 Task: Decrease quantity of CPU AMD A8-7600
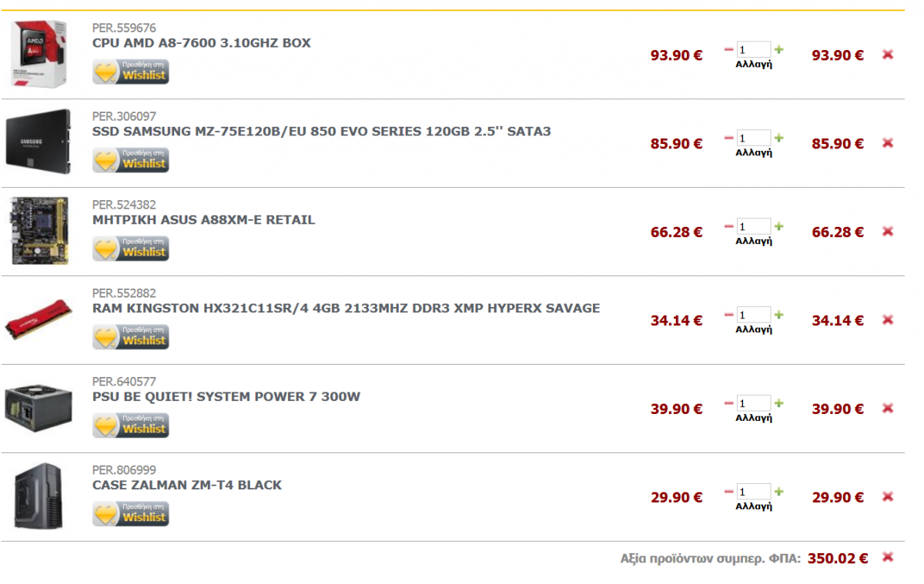coord(728,49)
